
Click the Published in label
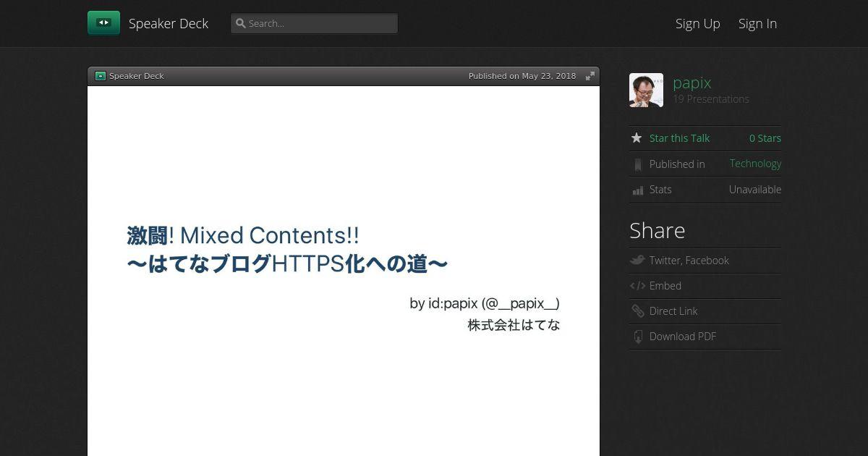tap(677, 164)
